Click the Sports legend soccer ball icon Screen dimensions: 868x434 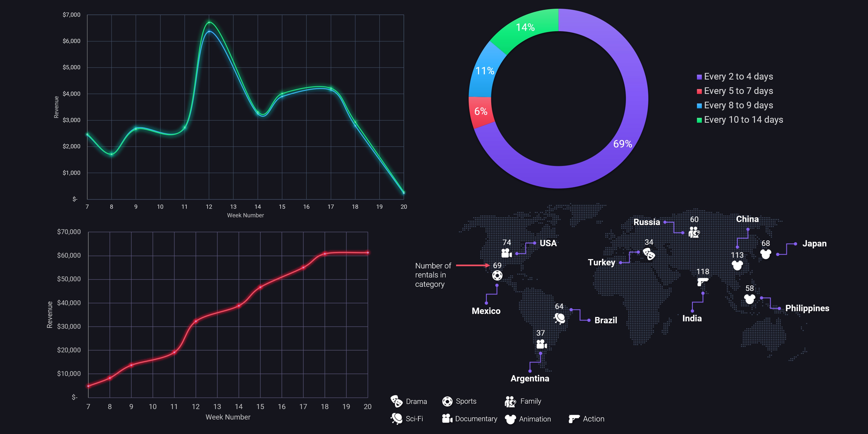click(x=447, y=401)
